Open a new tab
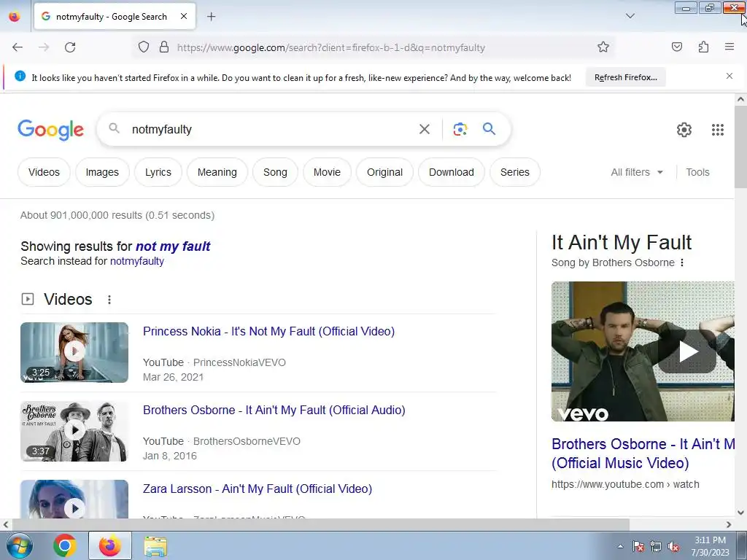Image resolution: width=747 pixels, height=560 pixels. (211, 17)
